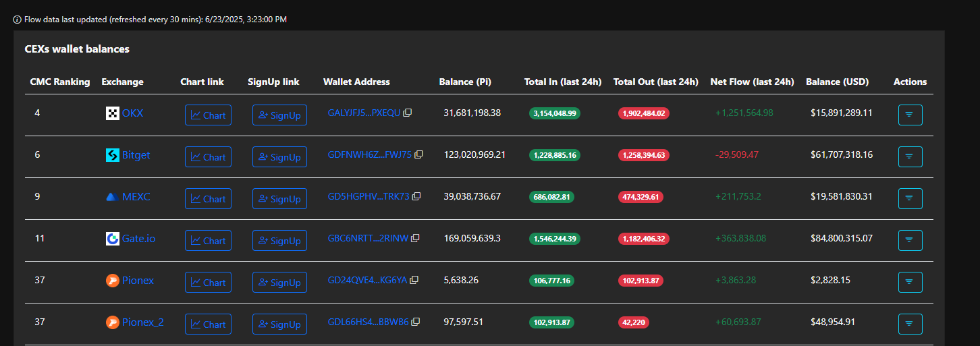Open the Chart for Bitget
The image size is (980, 346).
[x=208, y=156]
